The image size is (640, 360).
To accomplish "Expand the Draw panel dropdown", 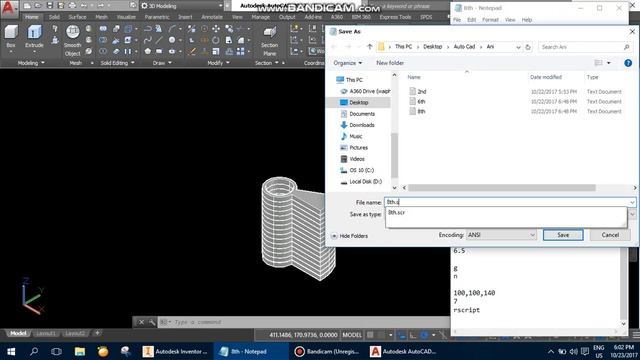I will [x=162, y=63].
